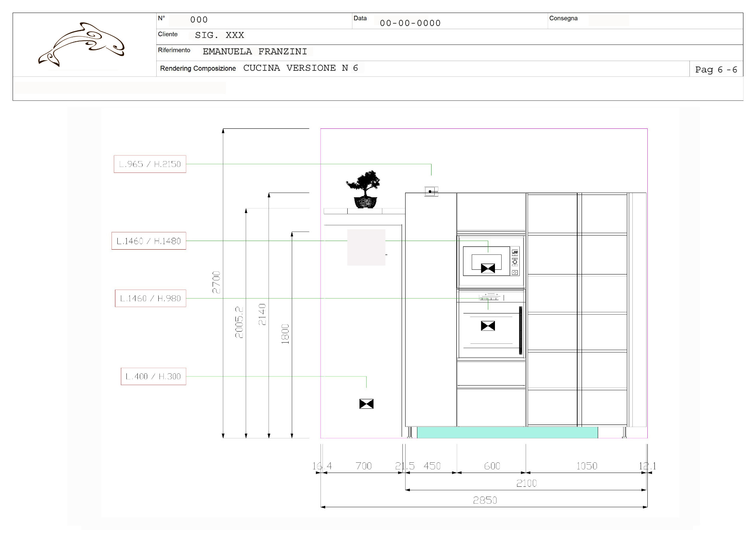
Task: Click the vertical 2700 height dimension
Action: tap(217, 282)
